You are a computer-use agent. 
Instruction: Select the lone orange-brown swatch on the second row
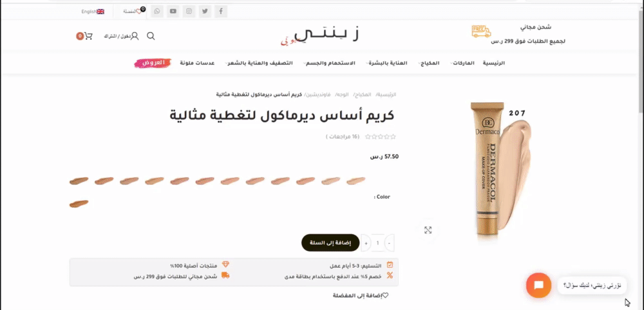click(79, 203)
